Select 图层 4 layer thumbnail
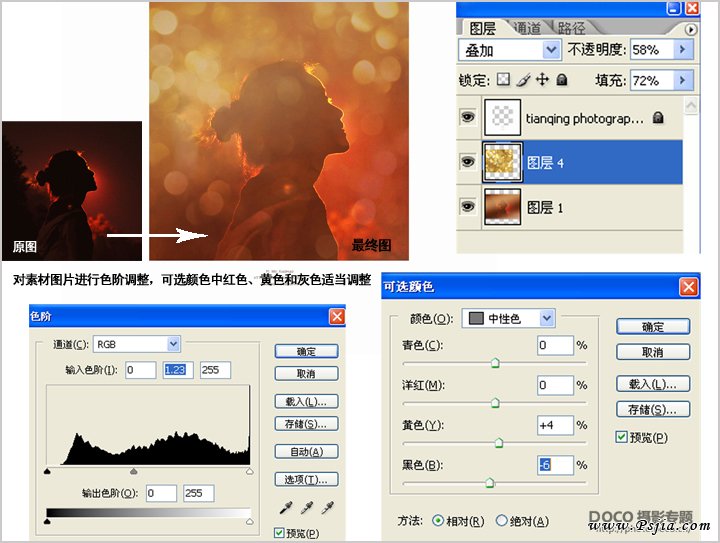 (502, 162)
